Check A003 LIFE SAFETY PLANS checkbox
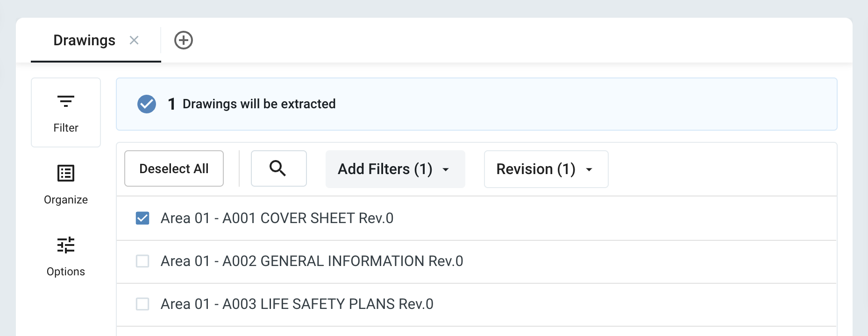This screenshot has height=336, width=868. click(x=142, y=304)
